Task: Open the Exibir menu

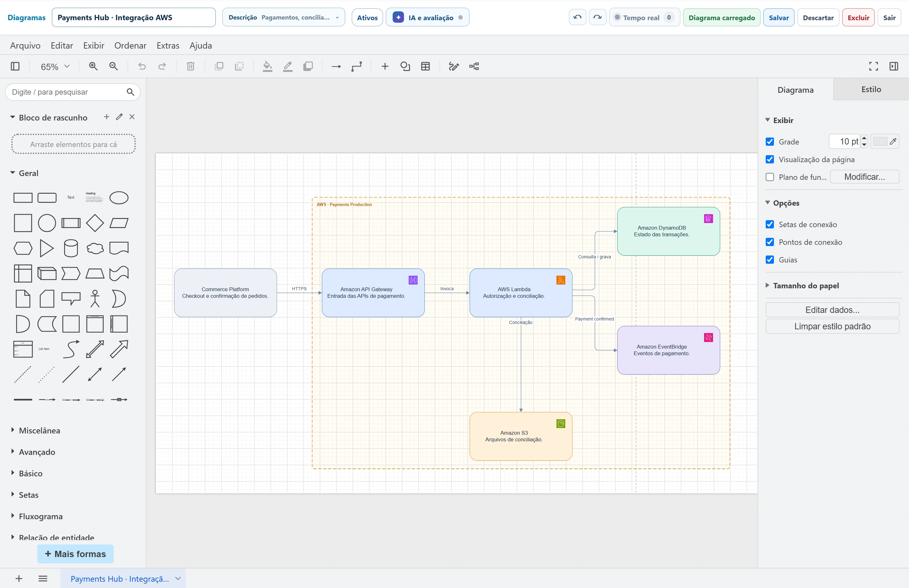Action: click(93, 45)
